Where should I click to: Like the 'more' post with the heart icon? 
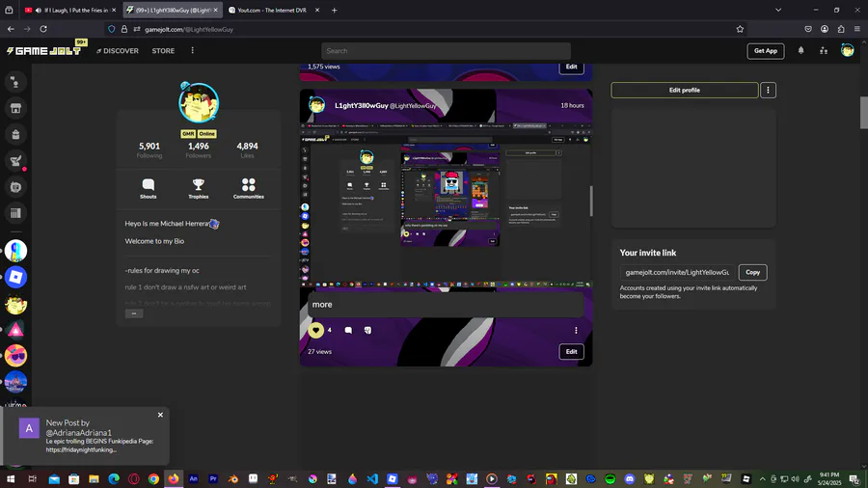[316, 330]
